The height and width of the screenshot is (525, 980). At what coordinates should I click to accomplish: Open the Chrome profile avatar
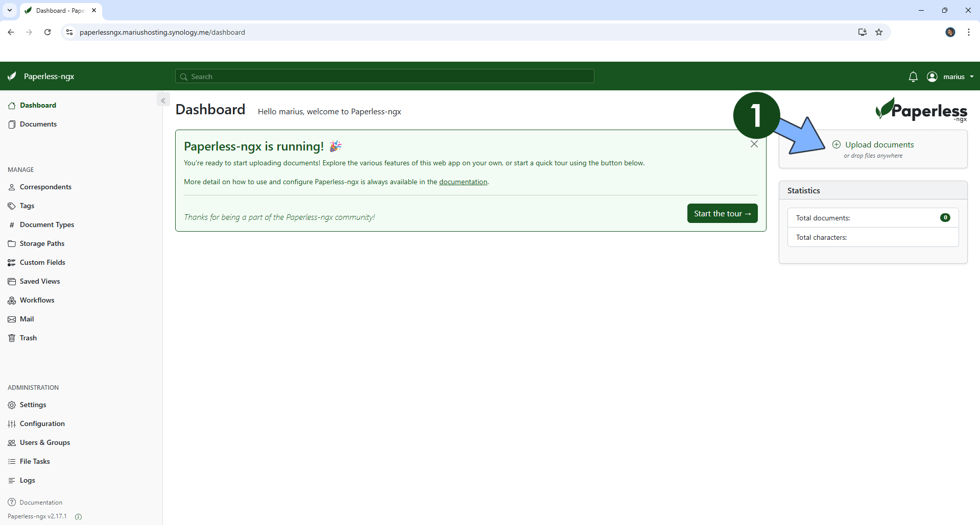[950, 32]
